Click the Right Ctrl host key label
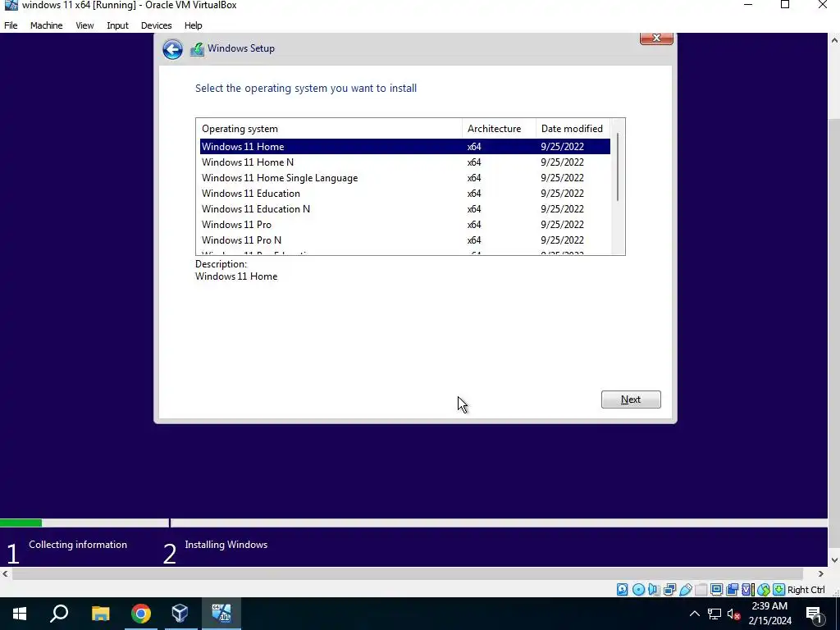The height and width of the screenshot is (630, 840). [806, 590]
